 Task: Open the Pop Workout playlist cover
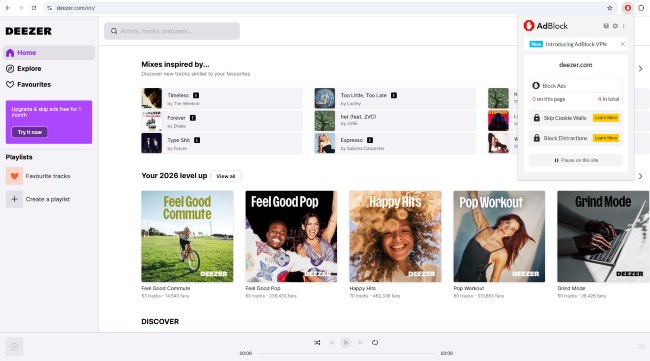(499, 236)
